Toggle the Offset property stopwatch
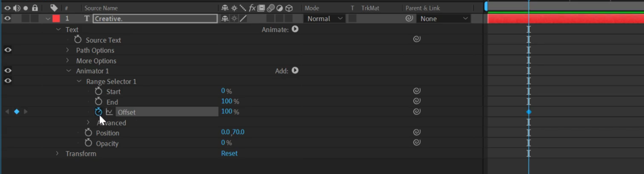 coord(98,112)
